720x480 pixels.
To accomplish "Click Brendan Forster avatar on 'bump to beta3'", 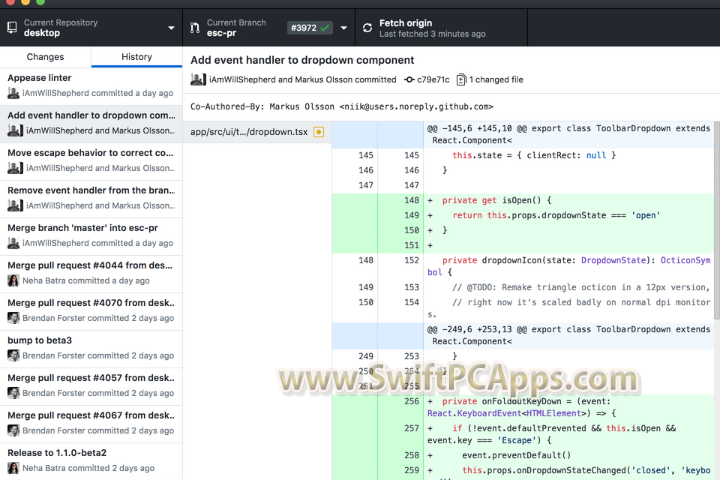I will [13, 356].
